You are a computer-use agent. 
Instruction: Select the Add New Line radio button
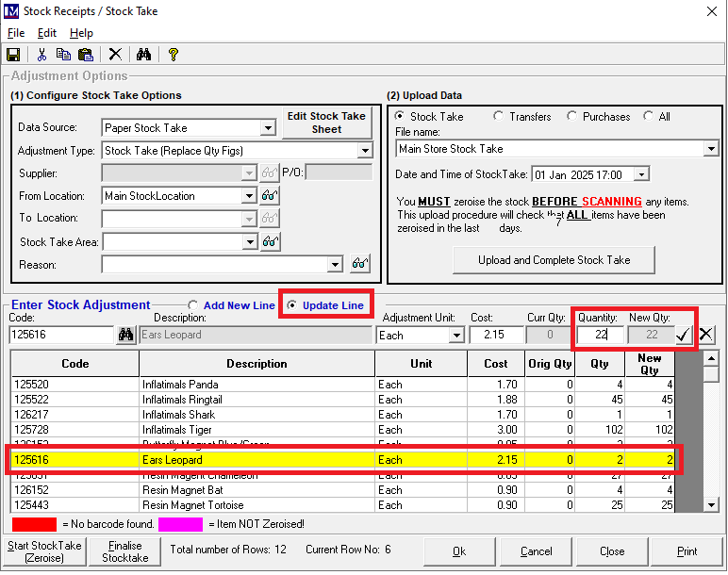coord(194,305)
